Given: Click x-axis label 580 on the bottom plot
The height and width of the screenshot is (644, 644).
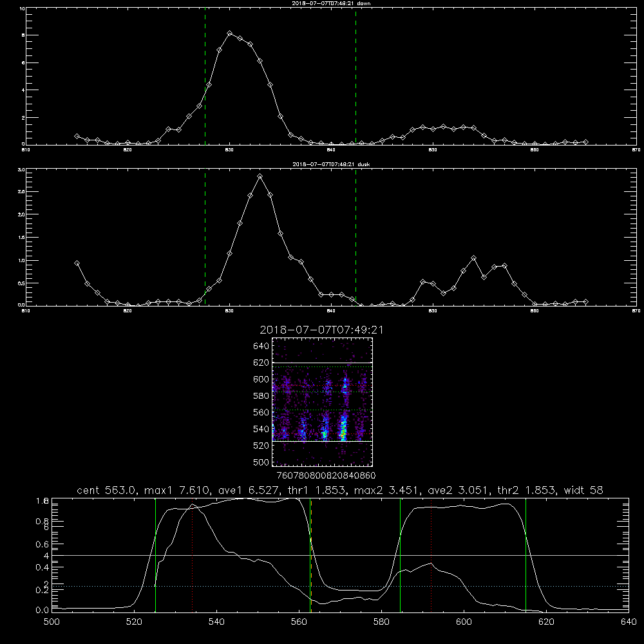Looking at the screenshot, I should point(381,622).
